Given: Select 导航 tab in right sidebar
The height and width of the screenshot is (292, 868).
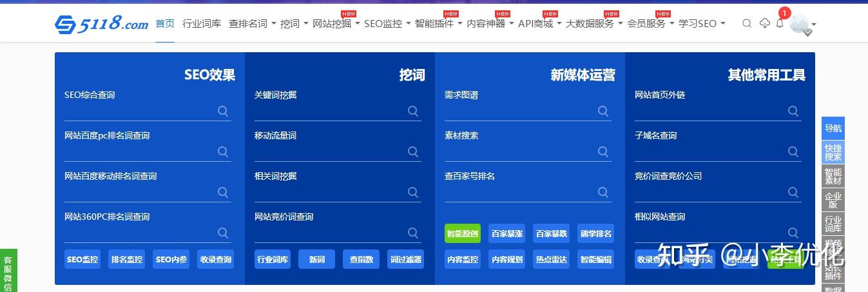Looking at the screenshot, I should coord(833,128).
